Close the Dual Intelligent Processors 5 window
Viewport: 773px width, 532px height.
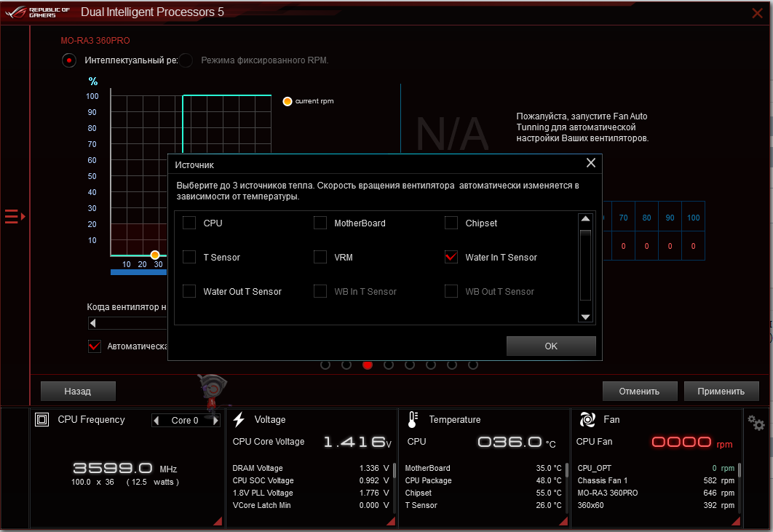pos(757,13)
